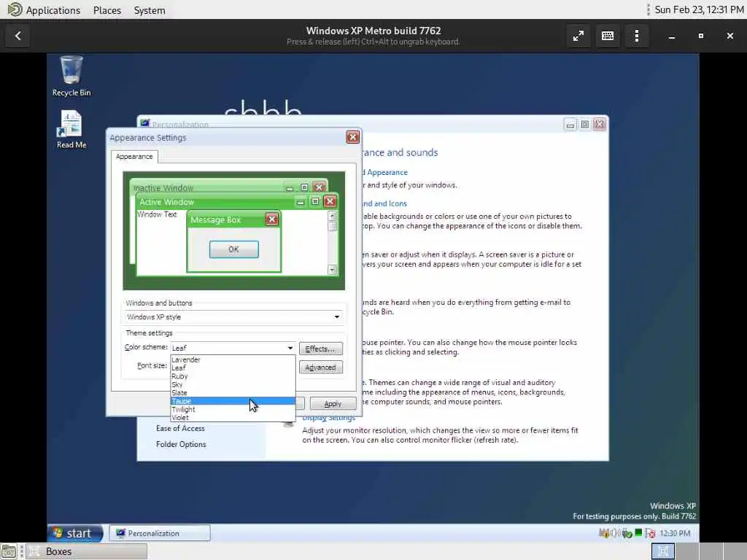Choose Slate from color scheme list
747x560 pixels.
[x=233, y=393]
